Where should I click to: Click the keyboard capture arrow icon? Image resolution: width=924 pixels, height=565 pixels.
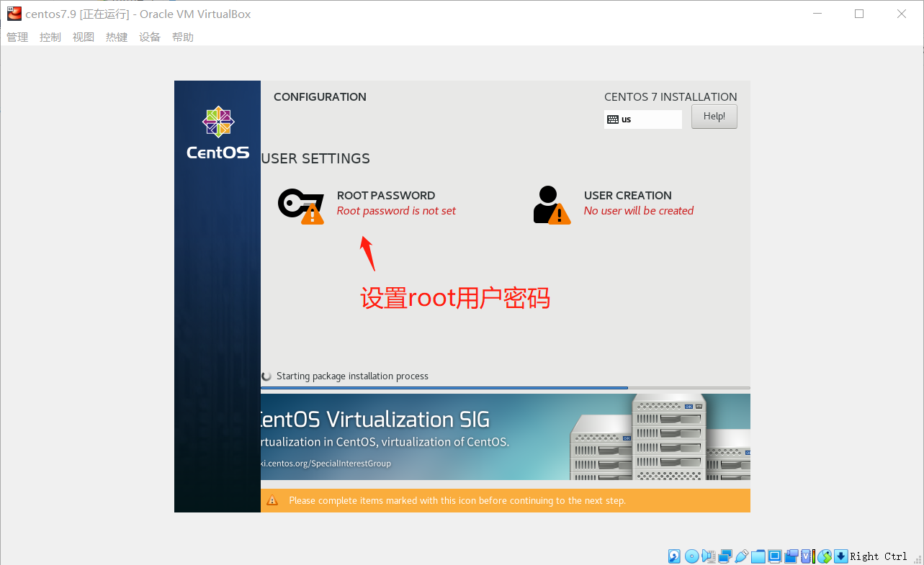coord(841,556)
